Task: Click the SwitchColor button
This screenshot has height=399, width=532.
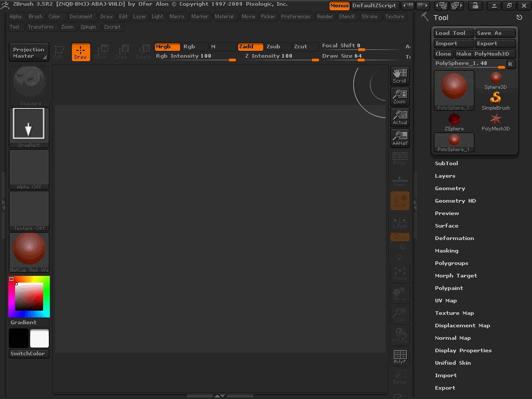Action: pos(29,353)
